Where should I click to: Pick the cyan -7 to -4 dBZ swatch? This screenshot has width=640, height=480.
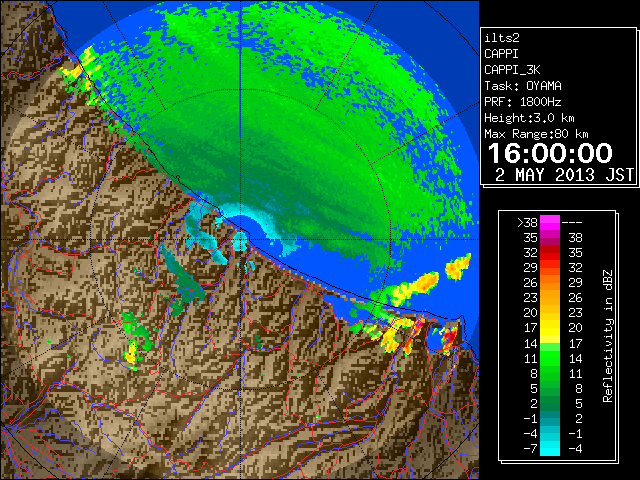[x=550, y=449]
